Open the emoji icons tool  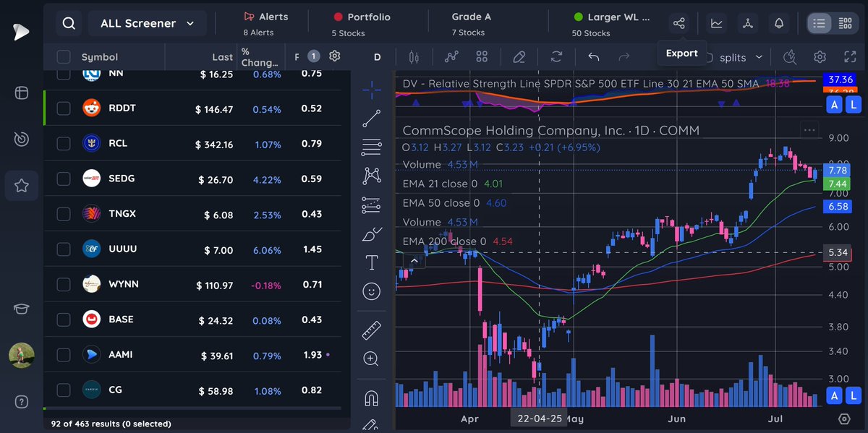click(372, 291)
